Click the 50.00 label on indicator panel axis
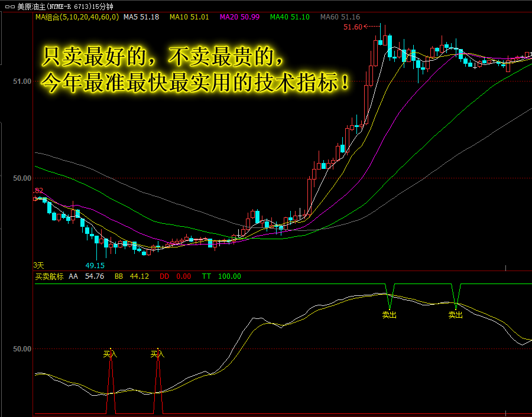Screen dimensions: 532x417 (x=22, y=349)
